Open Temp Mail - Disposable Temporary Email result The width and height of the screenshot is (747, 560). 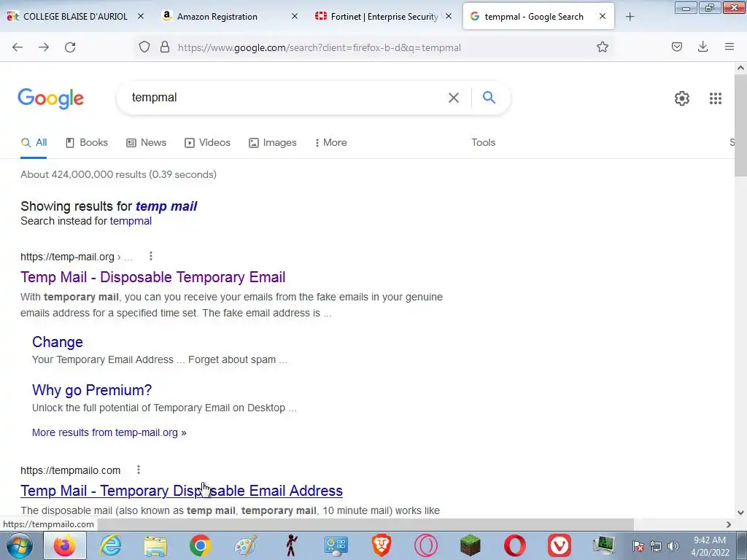153,277
